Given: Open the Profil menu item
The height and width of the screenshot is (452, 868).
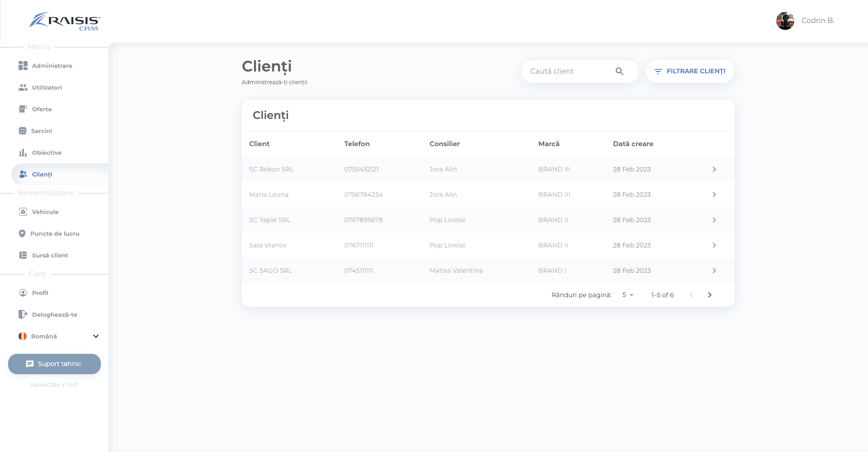Looking at the screenshot, I should click(x=40, y=293).
